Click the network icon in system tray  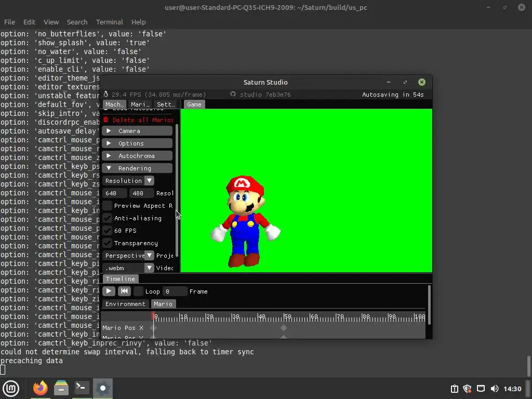tap(481, 389)
